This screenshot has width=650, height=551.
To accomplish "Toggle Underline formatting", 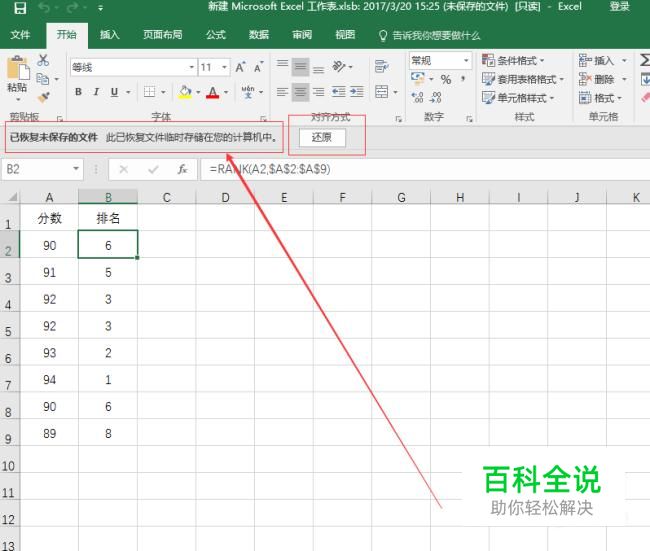I will click(114, 92).
